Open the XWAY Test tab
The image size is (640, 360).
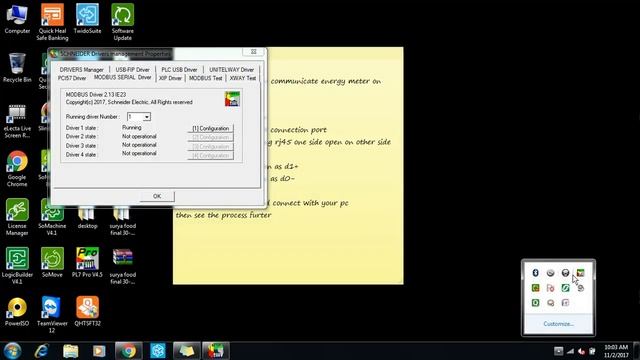pyautogui.click(x=242, y=78)
